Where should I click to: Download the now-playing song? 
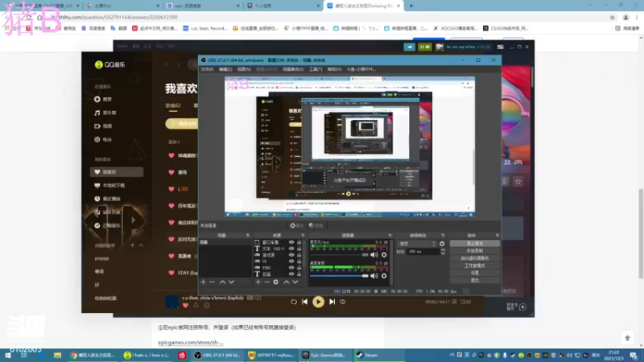pyautogui.click(x=196, y=306)
